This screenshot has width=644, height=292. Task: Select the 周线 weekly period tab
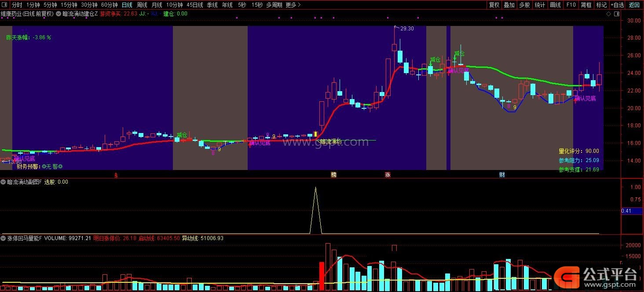tap(142, 5)
